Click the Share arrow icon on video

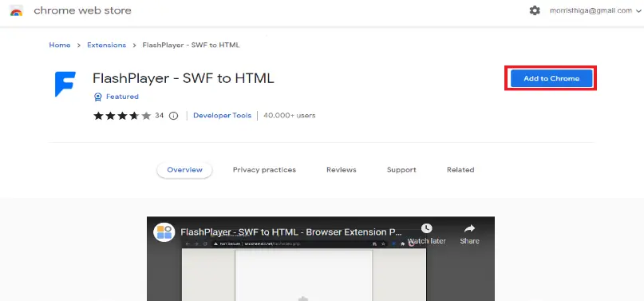pyautogui.click(x=469, y=228)
